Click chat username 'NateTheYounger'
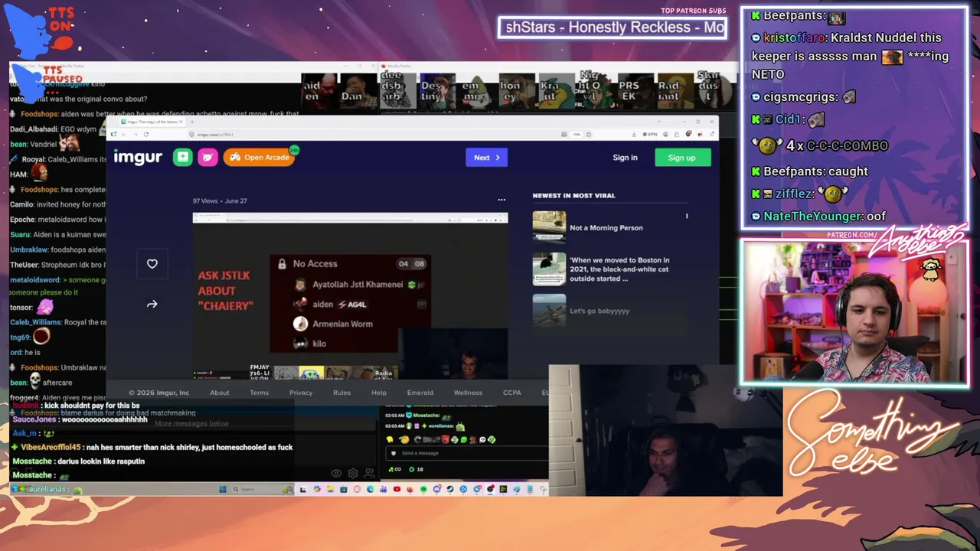 [813, 217]
